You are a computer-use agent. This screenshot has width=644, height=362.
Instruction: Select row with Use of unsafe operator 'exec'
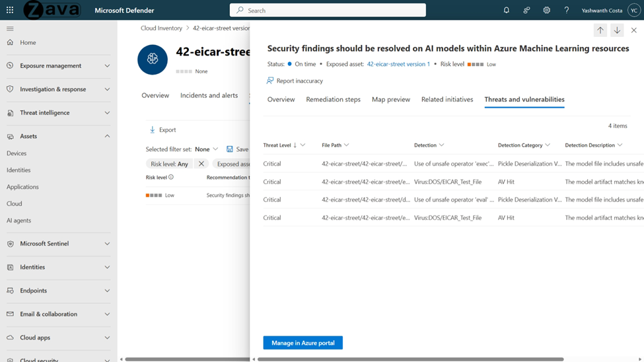453,164
